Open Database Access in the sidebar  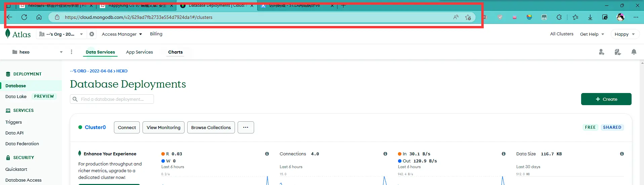(24, 180)
